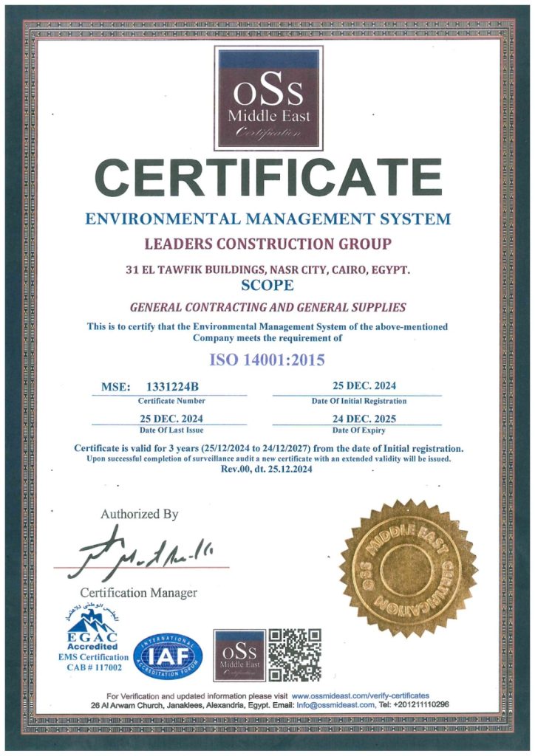Image resolution: width=535 pixels, height=756 pixels.
Task: Click the 'This is to certify that' sentence
Action: pos(267,326)
